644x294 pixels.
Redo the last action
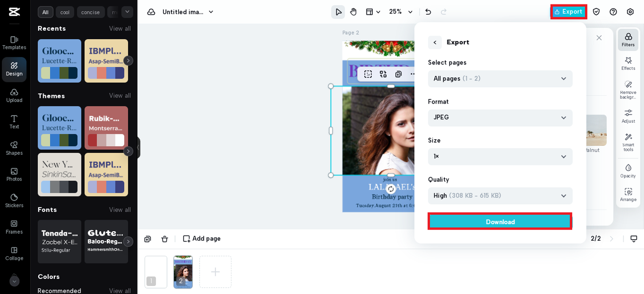444,12
